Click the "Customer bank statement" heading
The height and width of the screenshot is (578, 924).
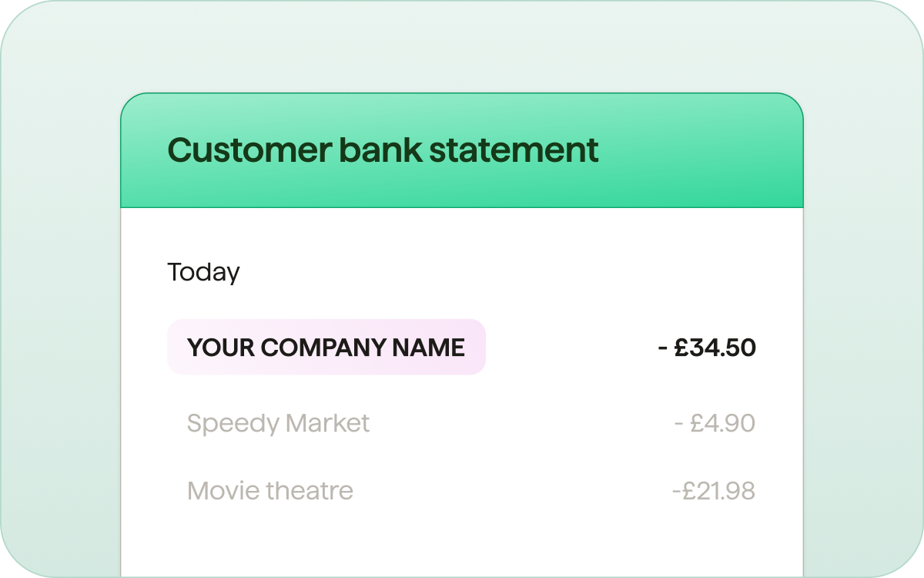(383, 150)
